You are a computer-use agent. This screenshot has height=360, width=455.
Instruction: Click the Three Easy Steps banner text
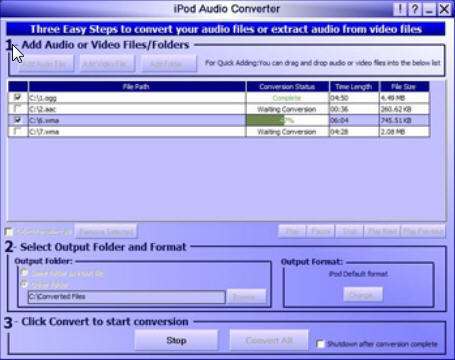pyautogui.click(x=226, y=29)
